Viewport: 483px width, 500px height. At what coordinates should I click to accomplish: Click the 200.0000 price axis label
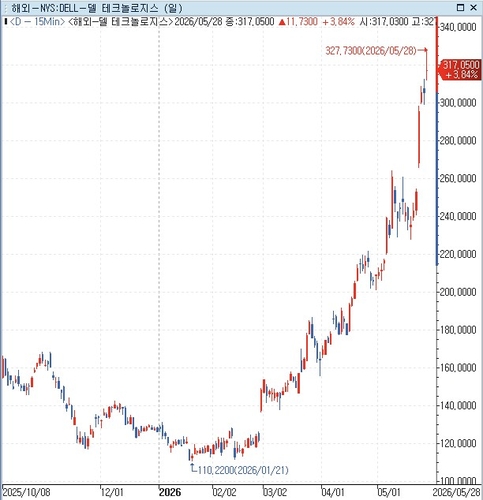point(458,292)
